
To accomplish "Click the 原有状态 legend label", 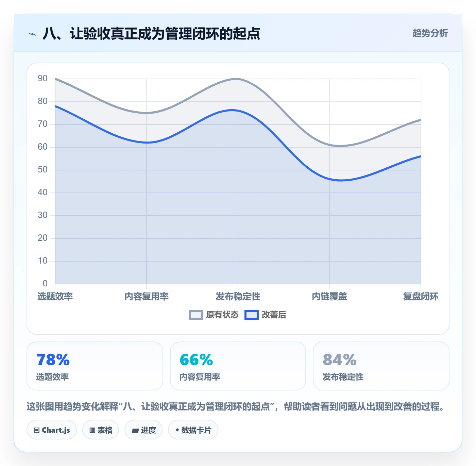I will pyautogui.click(x=222, y=315).
